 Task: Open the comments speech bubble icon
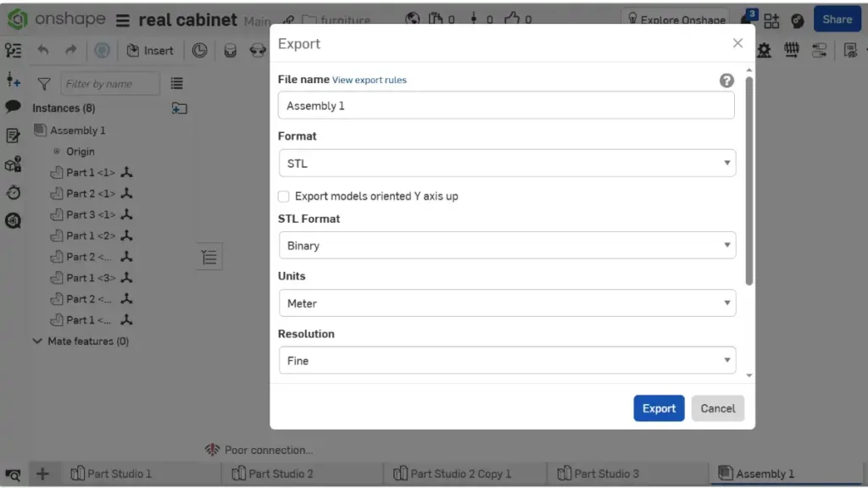click(13, 106)
